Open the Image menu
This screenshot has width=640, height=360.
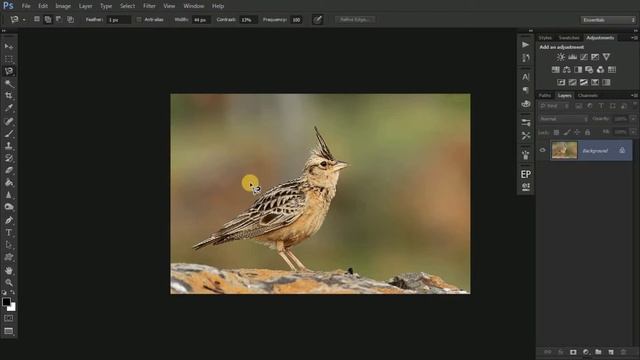[x=63, y=6]
